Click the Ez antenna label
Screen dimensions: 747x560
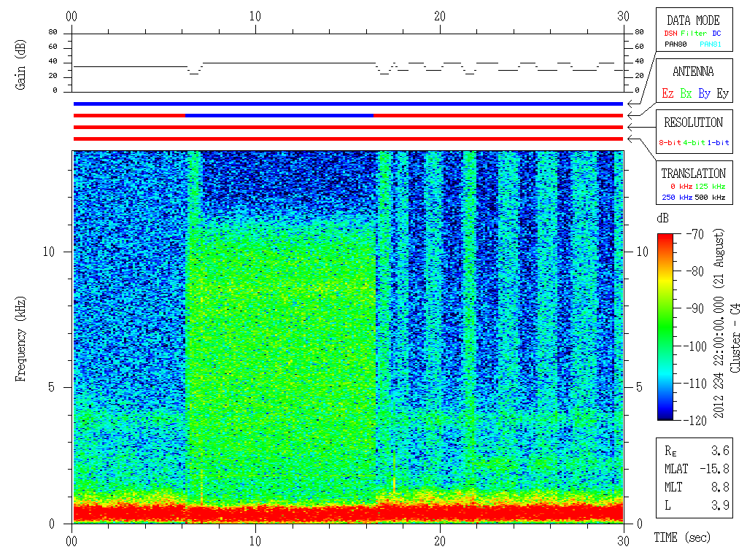pyautogui.click(x=667, y=93)
